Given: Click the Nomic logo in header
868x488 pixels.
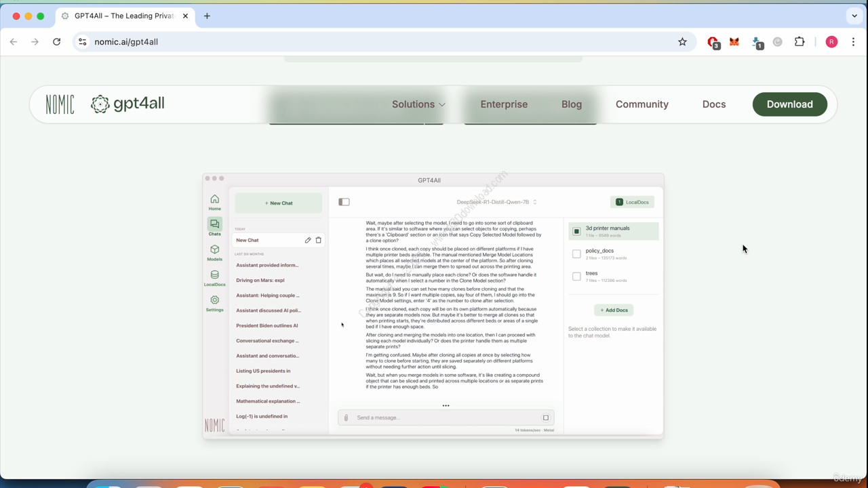Looking at the screenshot, I should click(x=60, y=104).
